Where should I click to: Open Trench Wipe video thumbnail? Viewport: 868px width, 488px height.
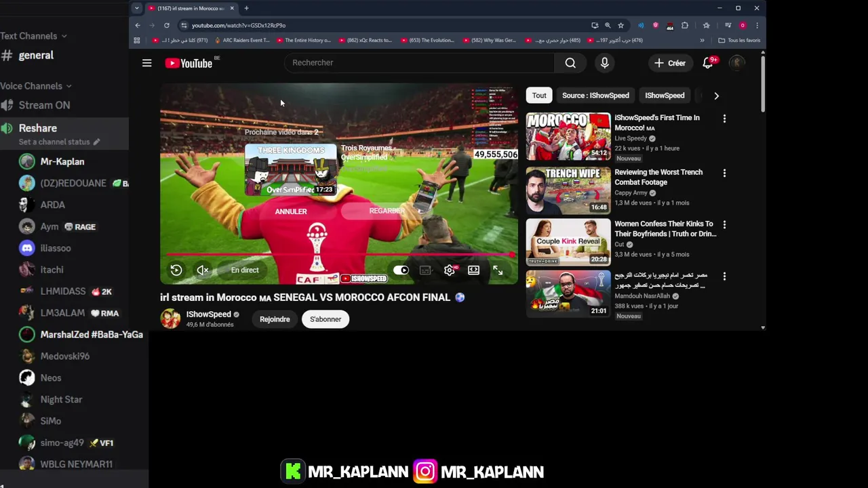click(x=568, y=190)
